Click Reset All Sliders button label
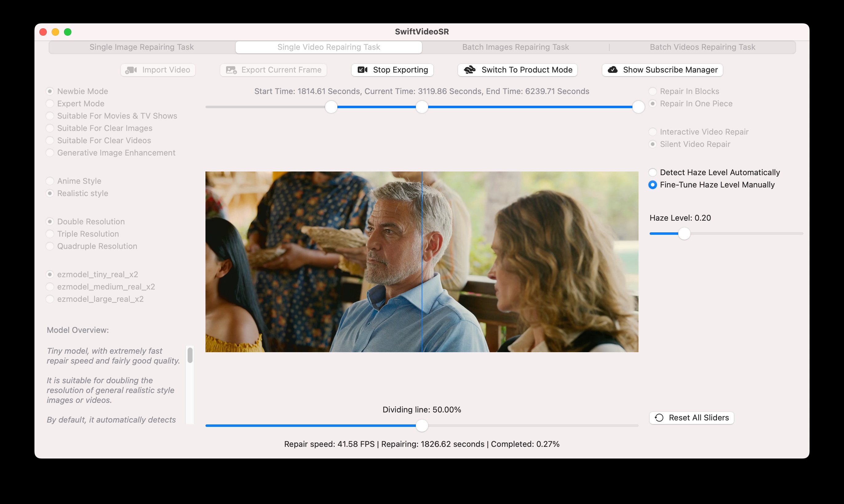This screenshot has height=504, width=844. coord(699,418)
